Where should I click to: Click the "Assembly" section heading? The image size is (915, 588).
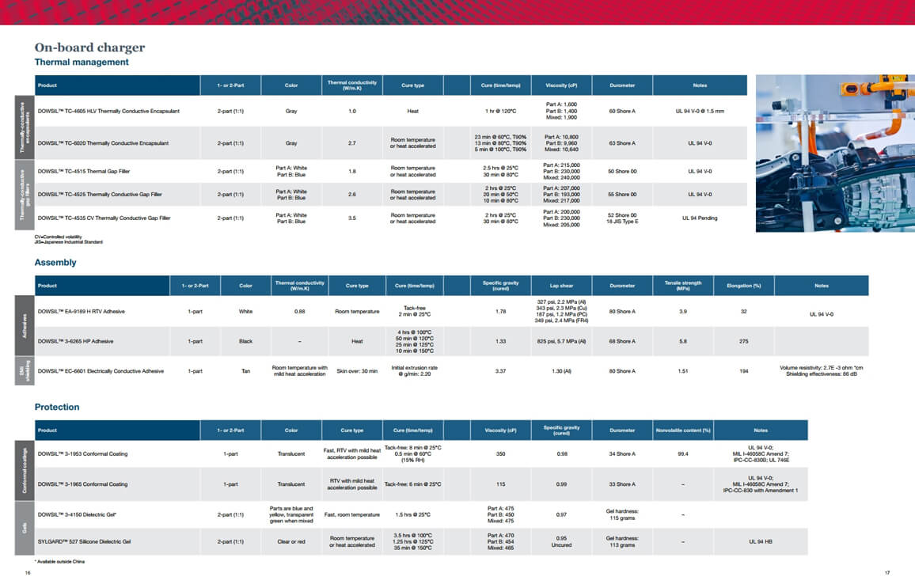pos(55,263)
